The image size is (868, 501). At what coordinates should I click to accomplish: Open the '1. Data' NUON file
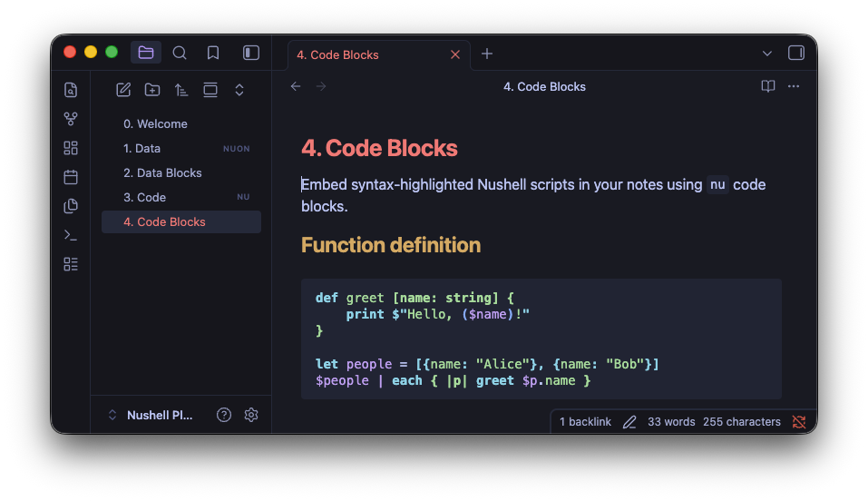coord(181,149)
